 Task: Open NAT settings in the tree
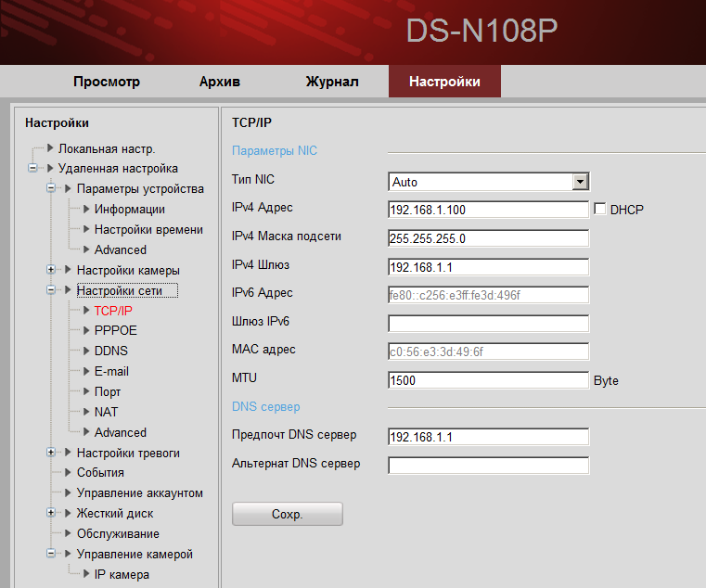point(107,412)
